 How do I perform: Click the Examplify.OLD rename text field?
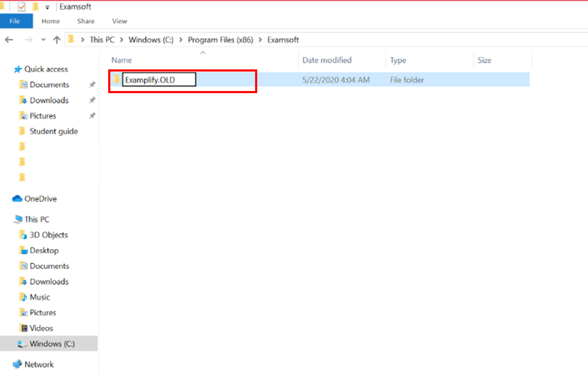pyautogui.click(x=159, y=80)
